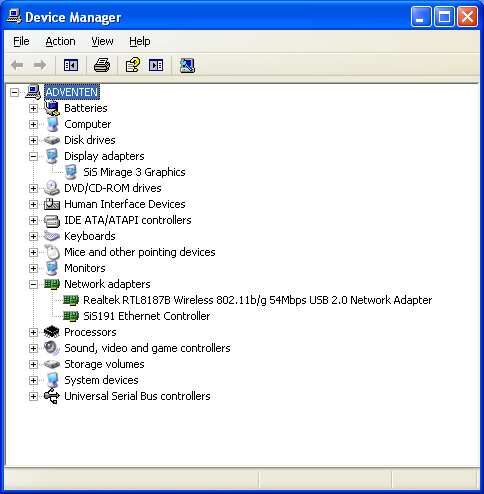Select the SiS Mirage 3 Graphics device icon
Screen dimensions: 484x494
click(x=71, y=172)
